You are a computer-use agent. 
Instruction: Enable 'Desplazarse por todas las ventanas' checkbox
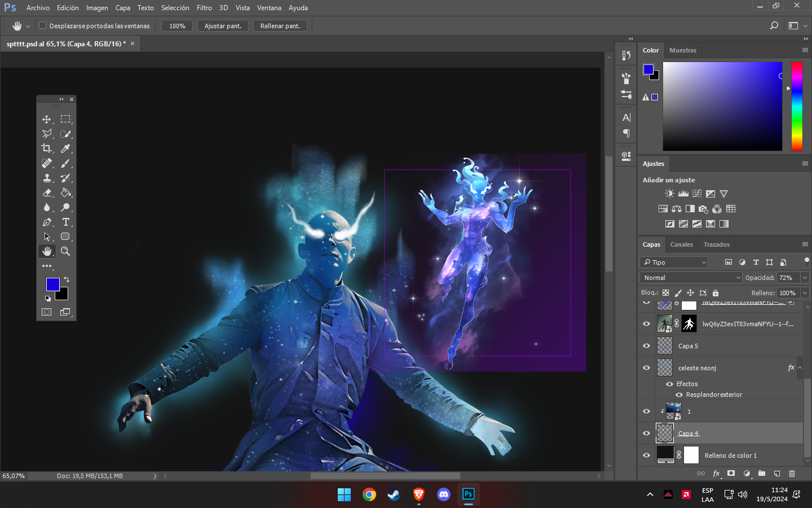pyautogui.click(x=42, y=25)
